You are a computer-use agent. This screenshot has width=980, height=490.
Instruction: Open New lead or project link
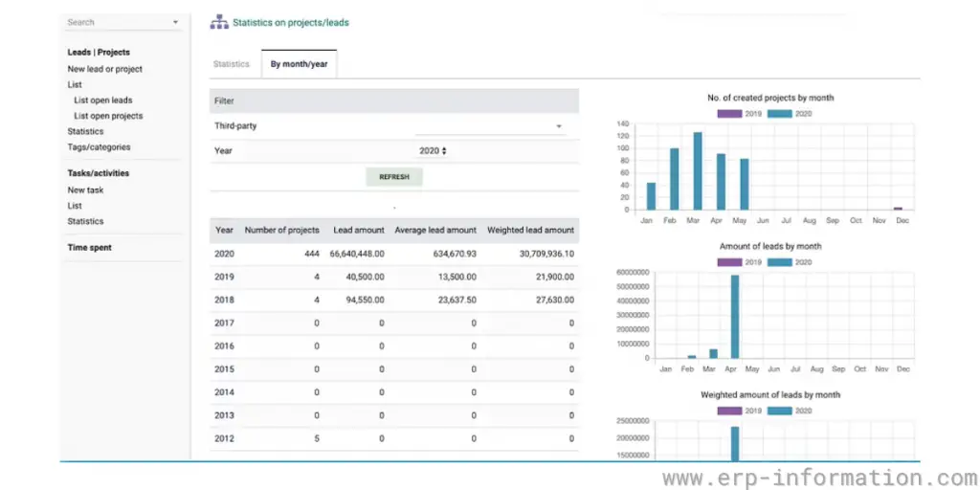point(104,69)
